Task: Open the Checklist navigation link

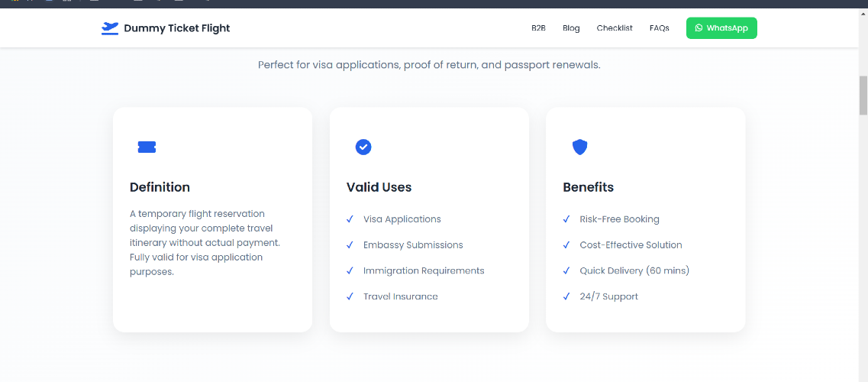Action: tap(615, 28)
